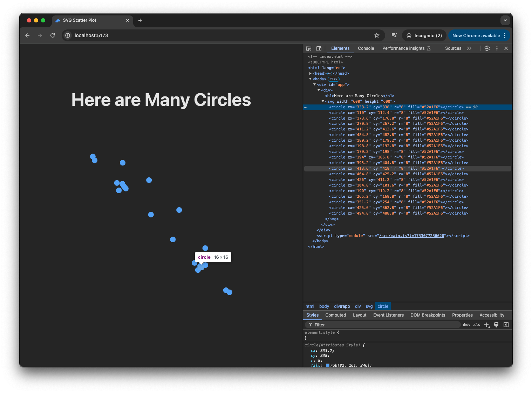The height and width of the screenshot is (393, 532).
Task: Reload the page
Action: (53, 35)
